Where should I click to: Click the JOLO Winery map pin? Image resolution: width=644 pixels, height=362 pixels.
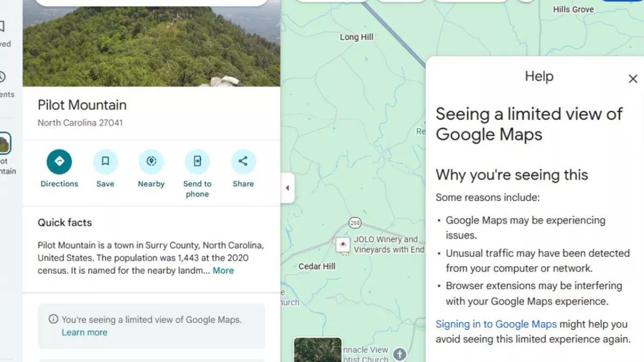[x=342, y=245]
